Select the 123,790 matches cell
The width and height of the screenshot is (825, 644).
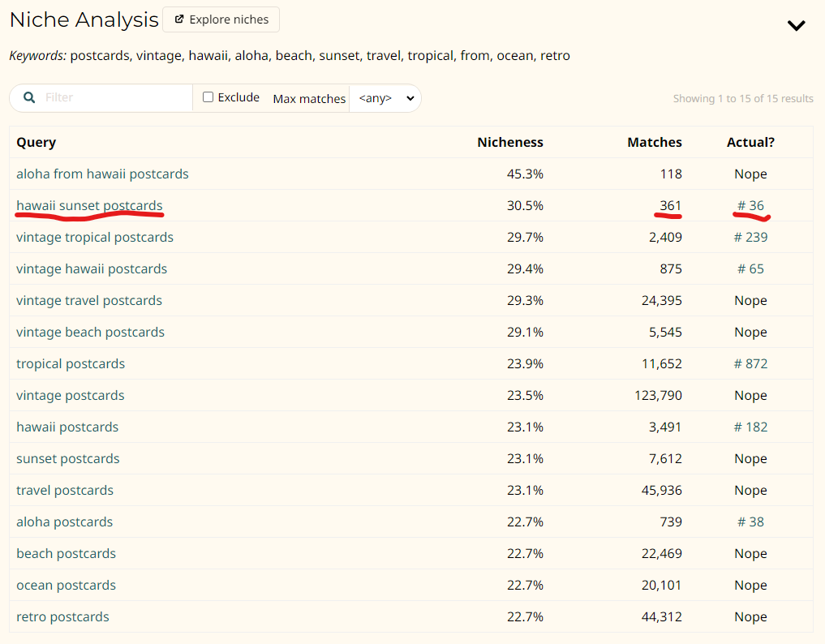pyautogui.click(x=658, y=395)
